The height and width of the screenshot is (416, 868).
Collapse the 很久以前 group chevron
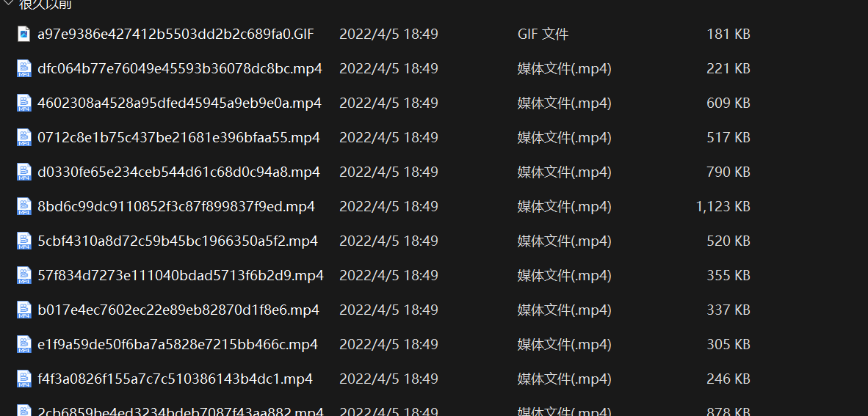tap(7, 3)
